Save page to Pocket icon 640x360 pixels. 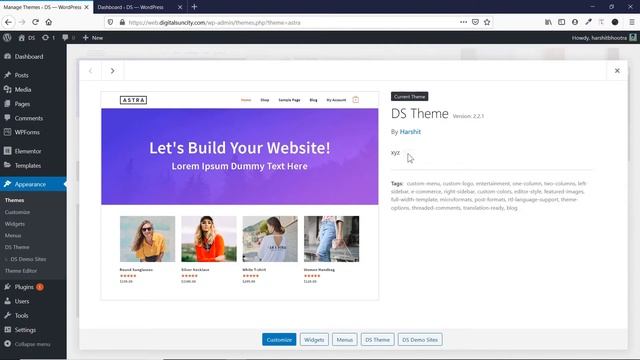click(475, 22)
